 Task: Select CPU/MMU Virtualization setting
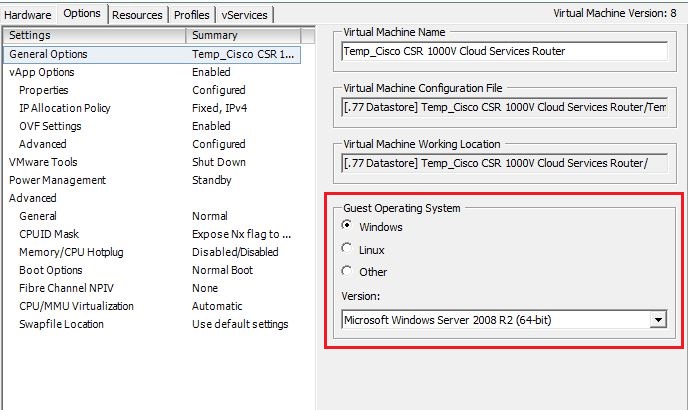click(152, 306)
